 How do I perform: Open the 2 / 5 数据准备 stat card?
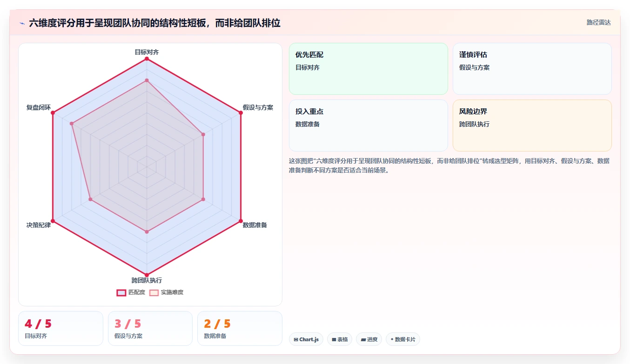coord(240,329)
